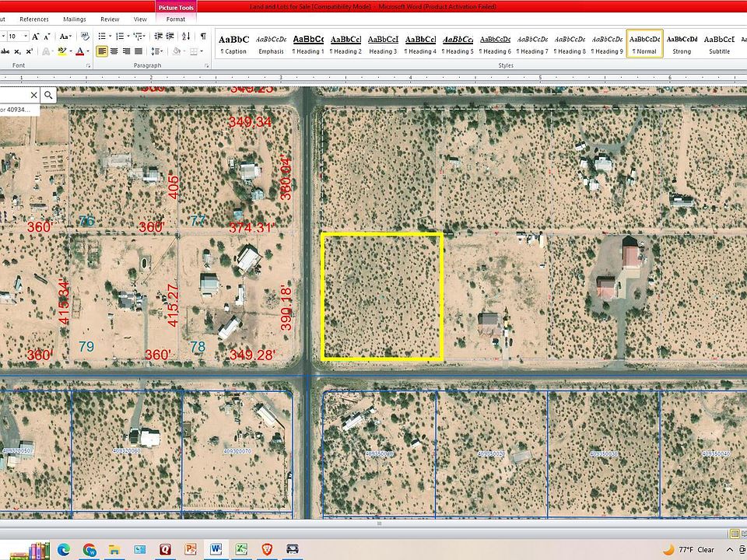Click the Font Color red swatch button
This screenshot has width=747, height=560.
[79, 51]
